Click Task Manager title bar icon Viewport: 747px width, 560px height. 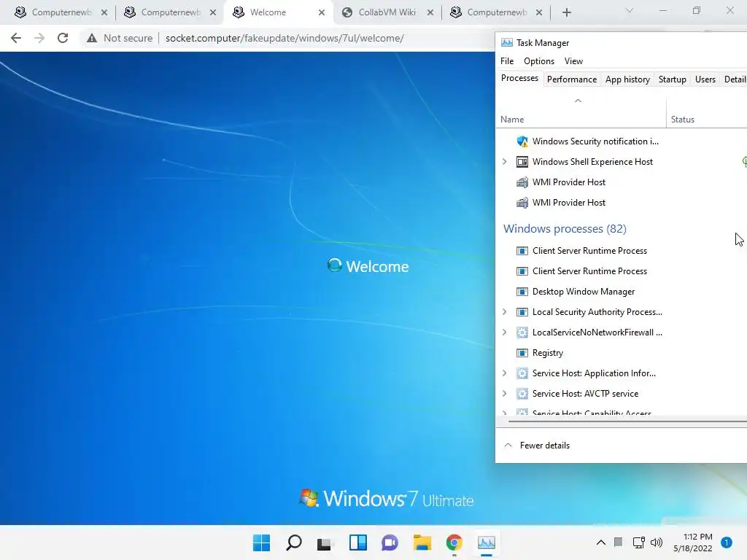(x=507, y=43)
